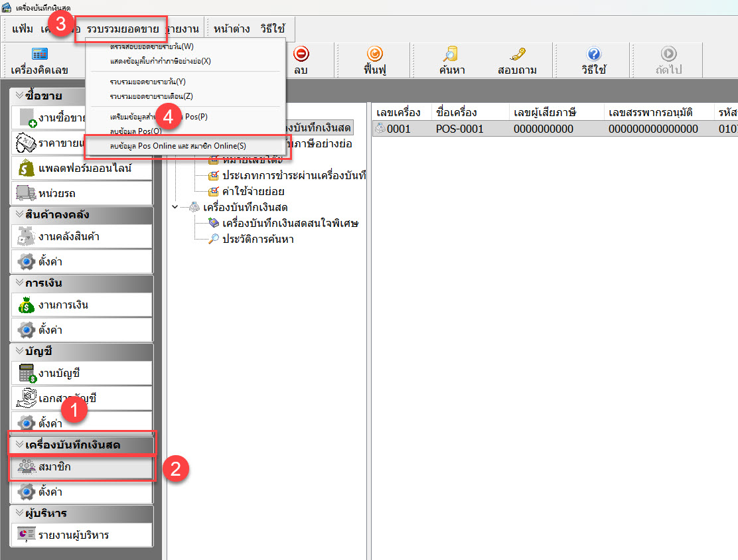Open the เครื่องคิดเลข calculator tool
Screen dimensions: 738x560
click(x=39, y=60)
